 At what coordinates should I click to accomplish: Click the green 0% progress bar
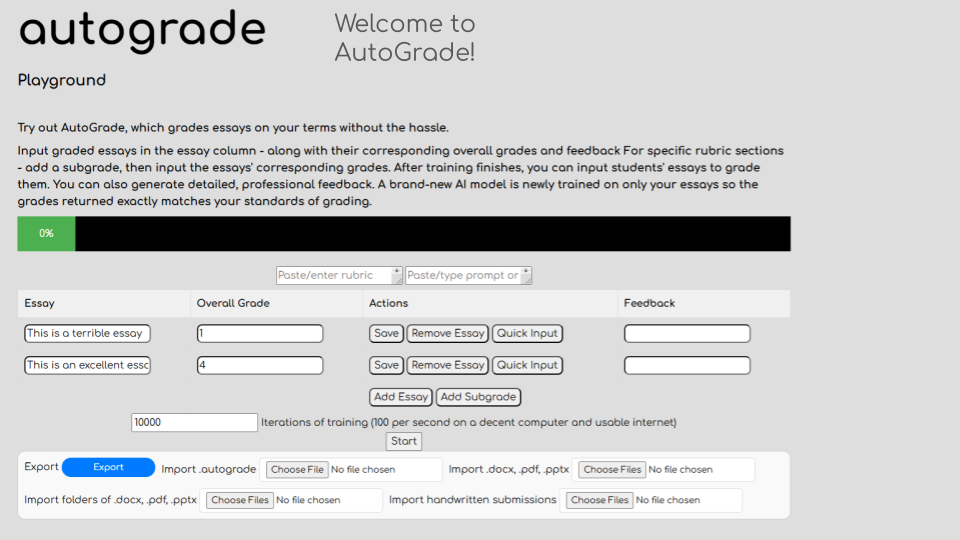tap(47, 233)
